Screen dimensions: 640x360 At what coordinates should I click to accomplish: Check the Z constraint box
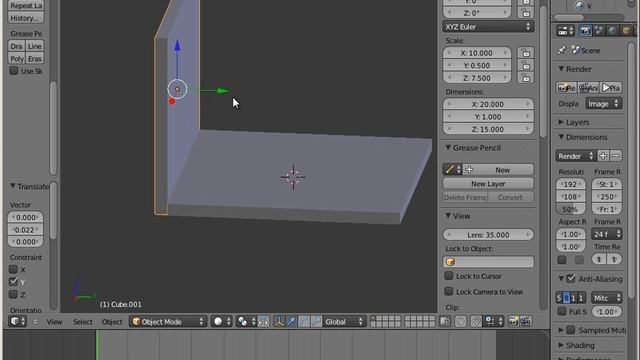(x=13, y=294)
